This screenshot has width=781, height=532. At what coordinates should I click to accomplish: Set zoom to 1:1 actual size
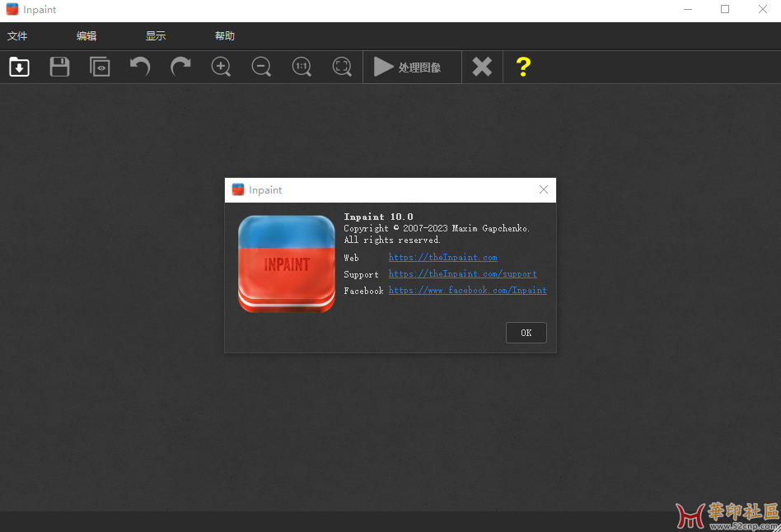[x=302, y=67]
